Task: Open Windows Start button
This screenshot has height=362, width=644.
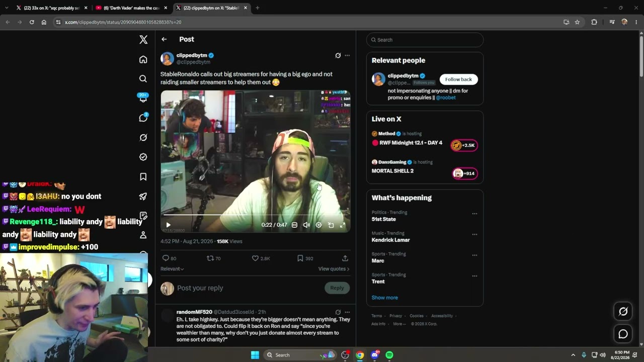Action: pyautogui.click(x=255, y=355)
